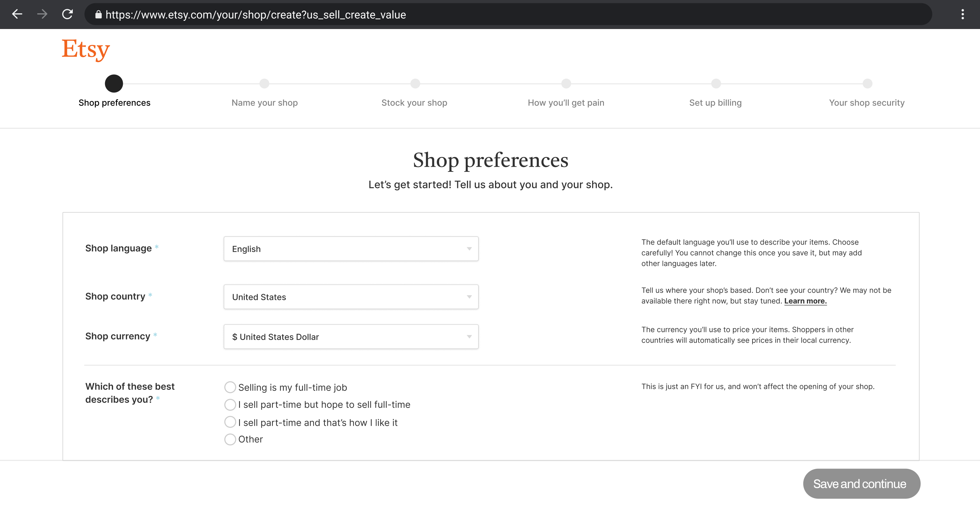Click Save and continue button
This screenshot has width=980, height=507.
click(862, 484)
